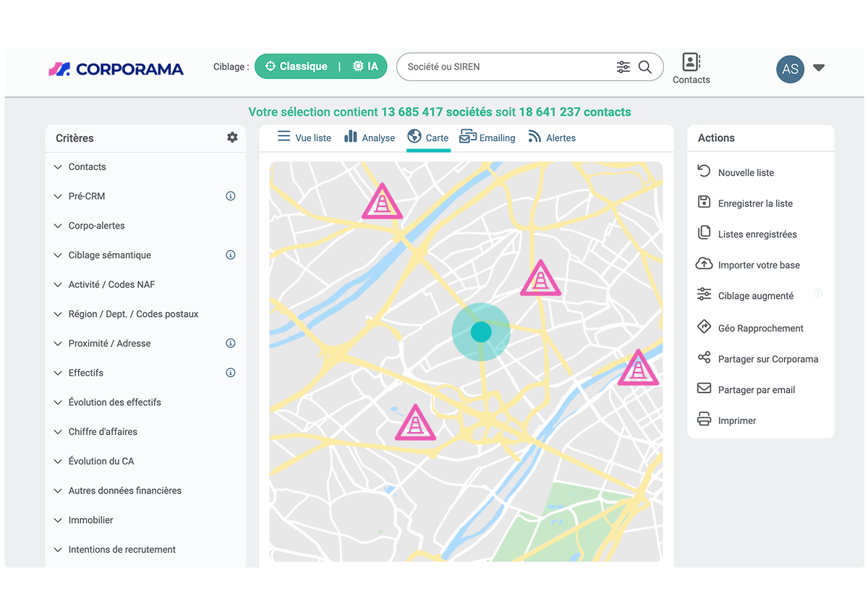
Task: Switch targeting mode to IA
Action: point(365,67)
